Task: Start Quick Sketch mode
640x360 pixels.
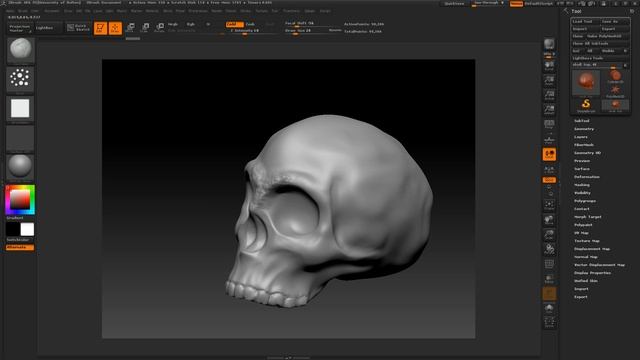Action: (x=78, y=28)
